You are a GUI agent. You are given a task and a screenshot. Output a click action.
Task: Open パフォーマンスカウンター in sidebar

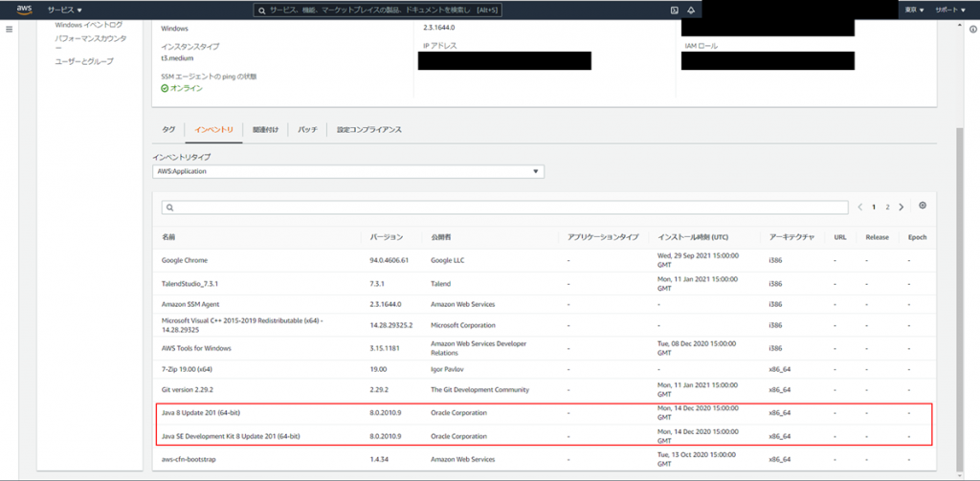point(90,42)
